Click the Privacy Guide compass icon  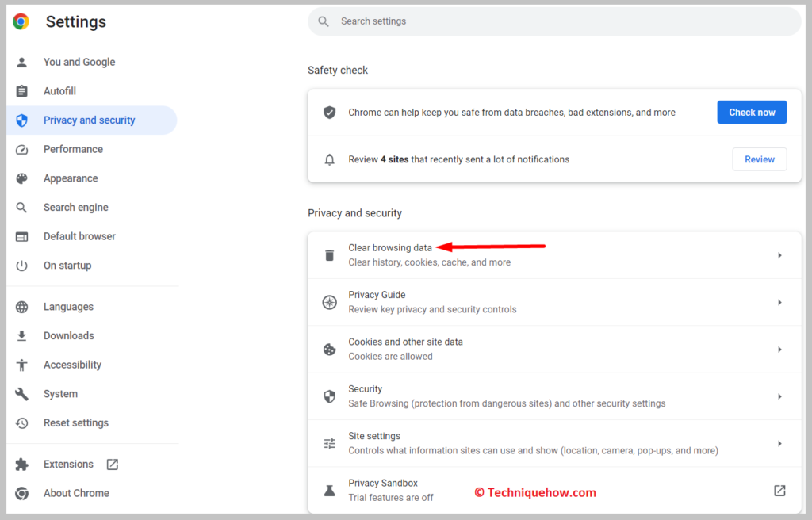tap(329, 303)
